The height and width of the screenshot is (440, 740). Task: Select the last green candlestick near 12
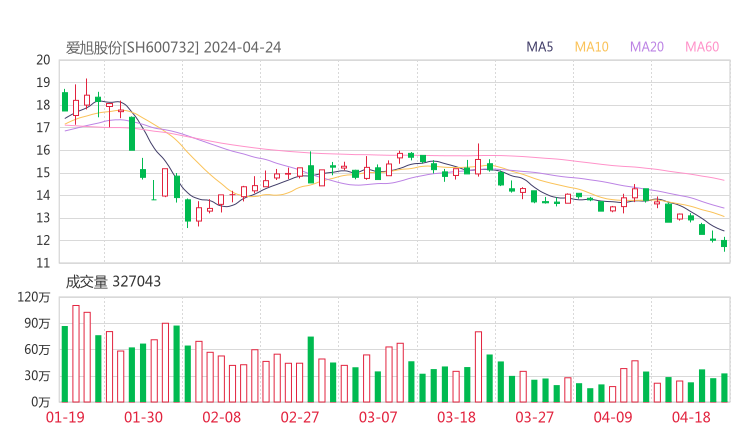click(724, 244)
